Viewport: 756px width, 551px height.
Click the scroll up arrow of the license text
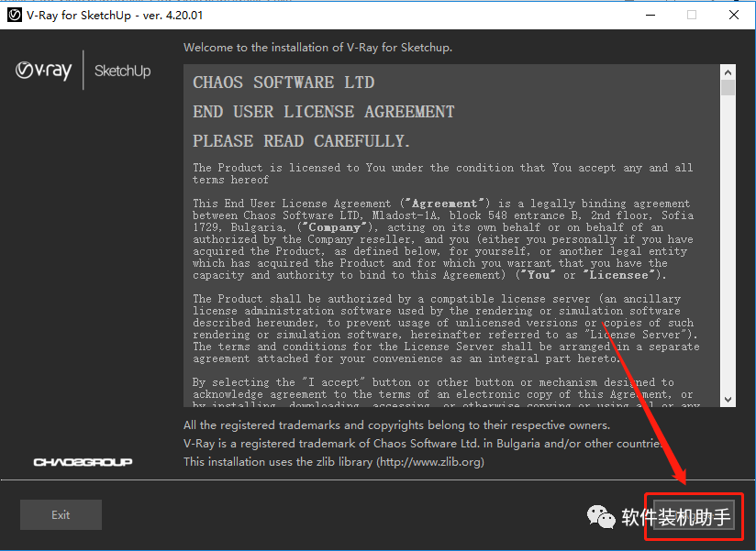[x=728, y=72]
